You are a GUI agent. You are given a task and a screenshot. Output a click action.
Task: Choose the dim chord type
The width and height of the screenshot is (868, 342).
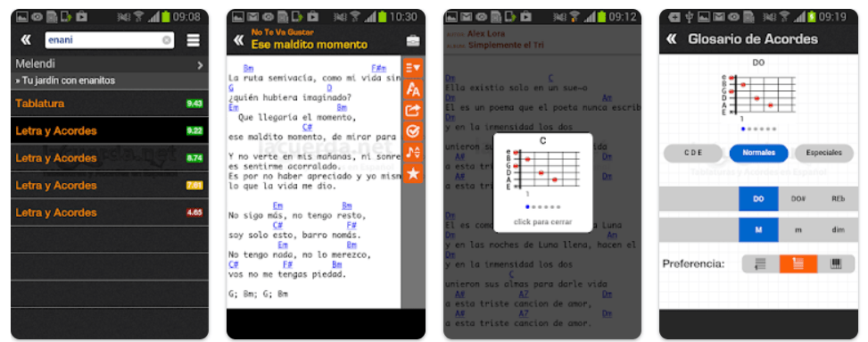point(838,230)
